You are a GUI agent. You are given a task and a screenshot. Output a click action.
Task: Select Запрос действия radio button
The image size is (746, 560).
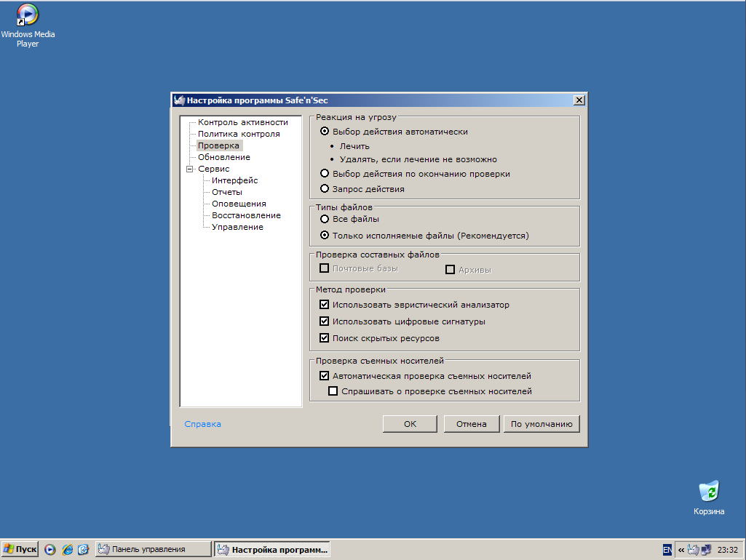(x=325, y=188)
